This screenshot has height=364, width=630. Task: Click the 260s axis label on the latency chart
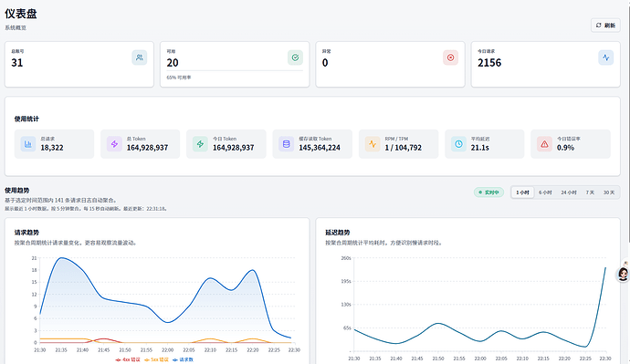point(346,258)
